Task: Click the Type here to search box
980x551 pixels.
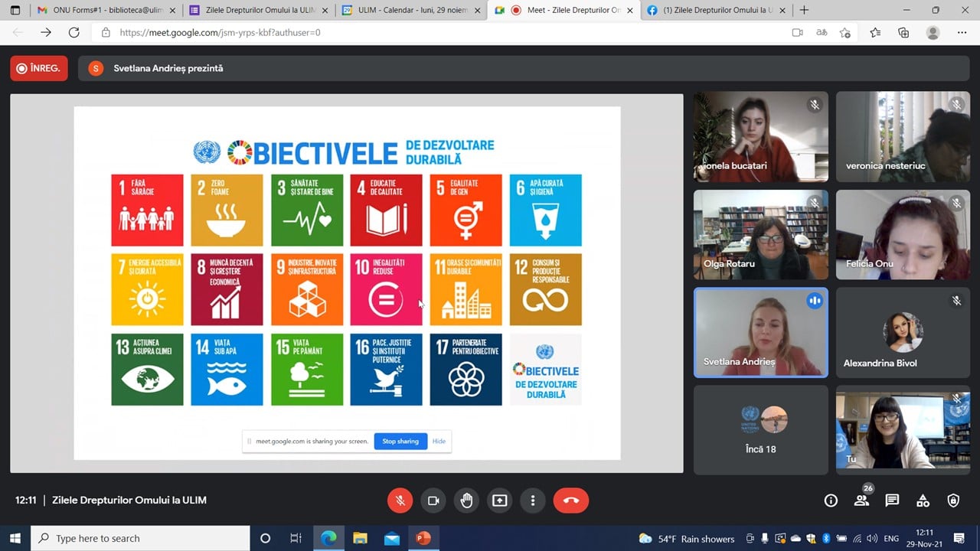Action: click(x=141, y=538)
